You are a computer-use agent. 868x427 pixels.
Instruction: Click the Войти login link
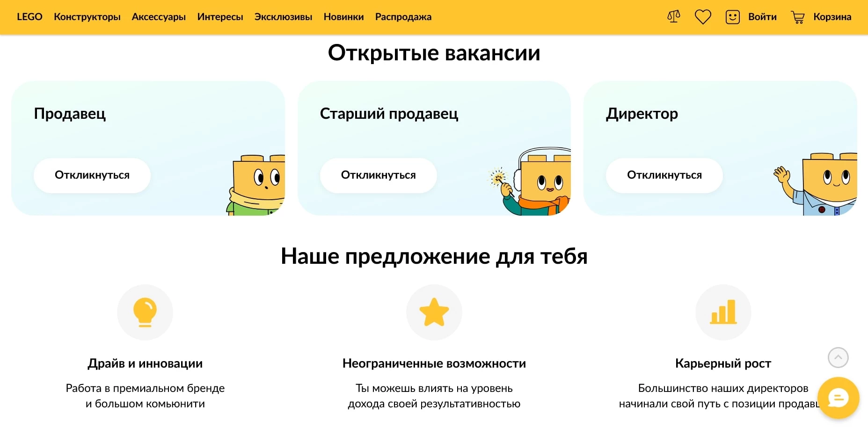coord(762,17)
